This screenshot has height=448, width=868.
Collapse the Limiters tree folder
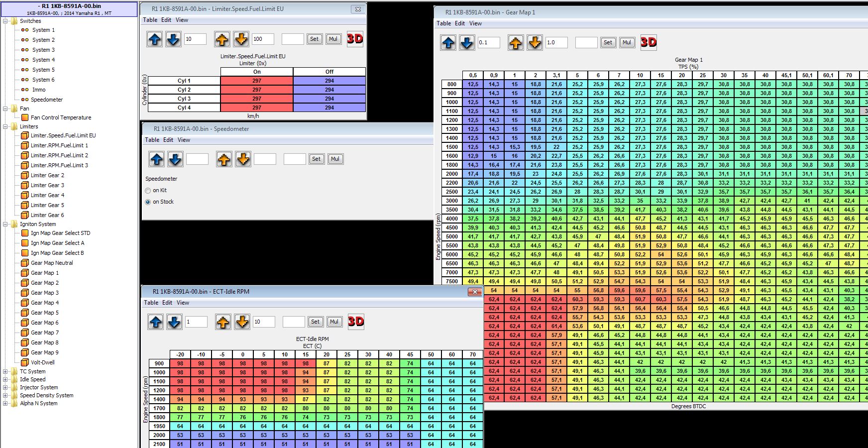5,127
